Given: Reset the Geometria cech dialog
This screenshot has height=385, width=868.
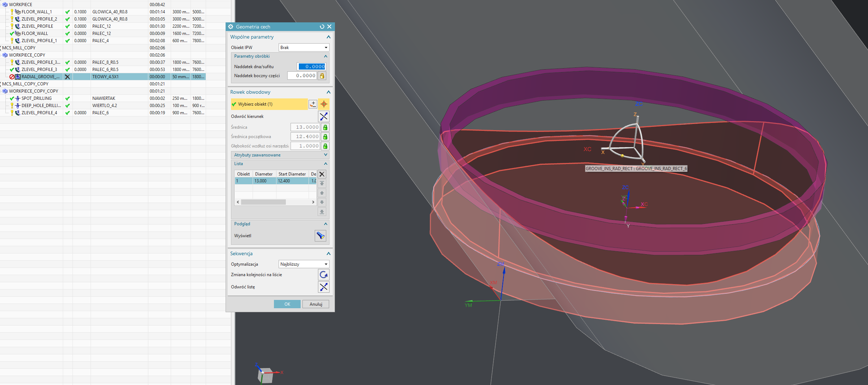Looking at the screenshot, I should tap(322, 27).
